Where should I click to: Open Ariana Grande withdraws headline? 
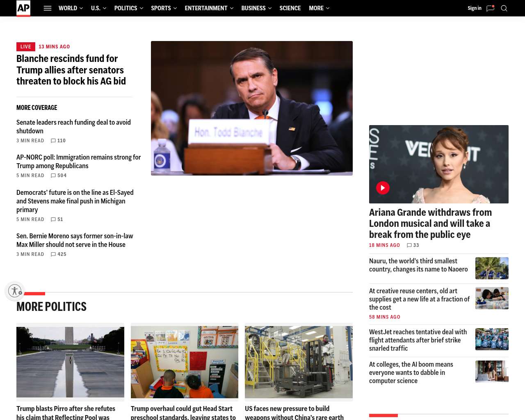(430, 223)
